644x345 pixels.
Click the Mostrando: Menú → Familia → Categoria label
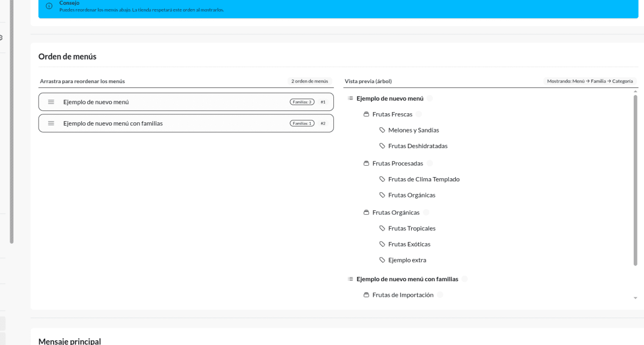point(590,81)
